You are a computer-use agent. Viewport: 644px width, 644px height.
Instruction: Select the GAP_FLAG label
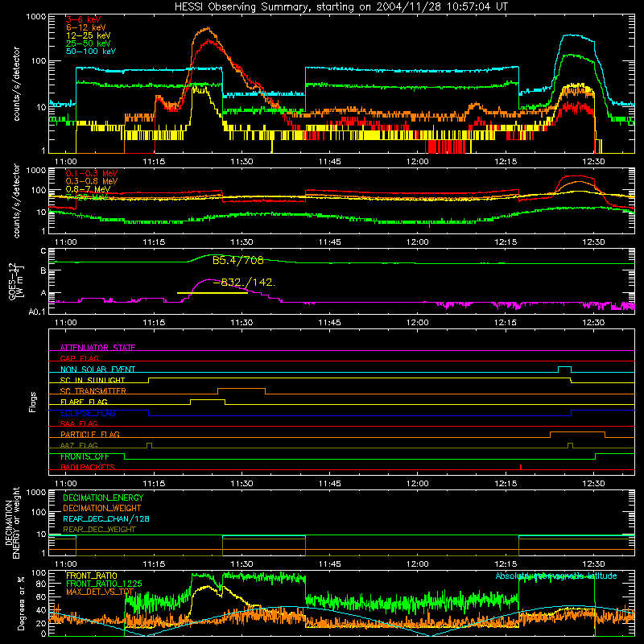pyautogui.click(x=79, y=358)
